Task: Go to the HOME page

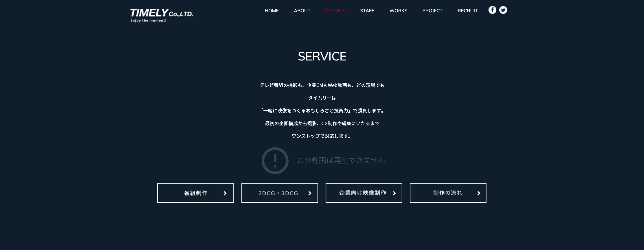Action: [x=272, y=11]
